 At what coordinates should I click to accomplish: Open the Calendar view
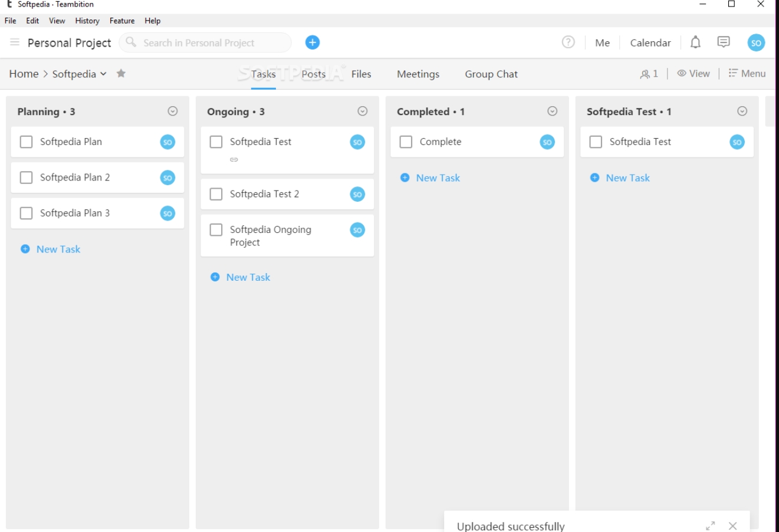(650, 42)
